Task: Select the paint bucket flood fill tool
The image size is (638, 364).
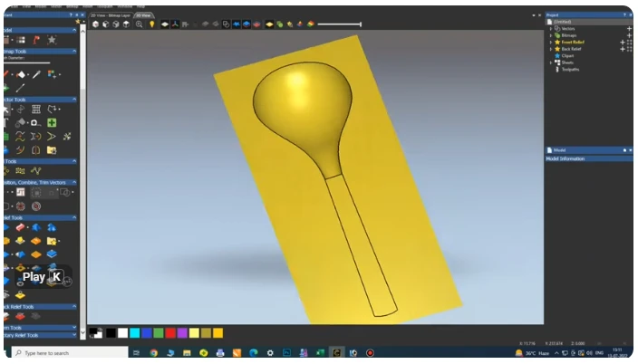Action: (21, 74)
